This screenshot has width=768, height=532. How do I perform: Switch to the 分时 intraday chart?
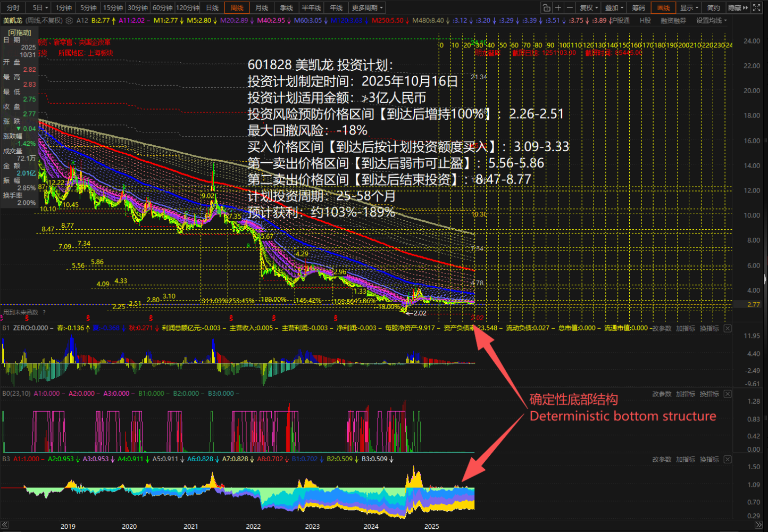pyautogui.click(x=13, y=7)
